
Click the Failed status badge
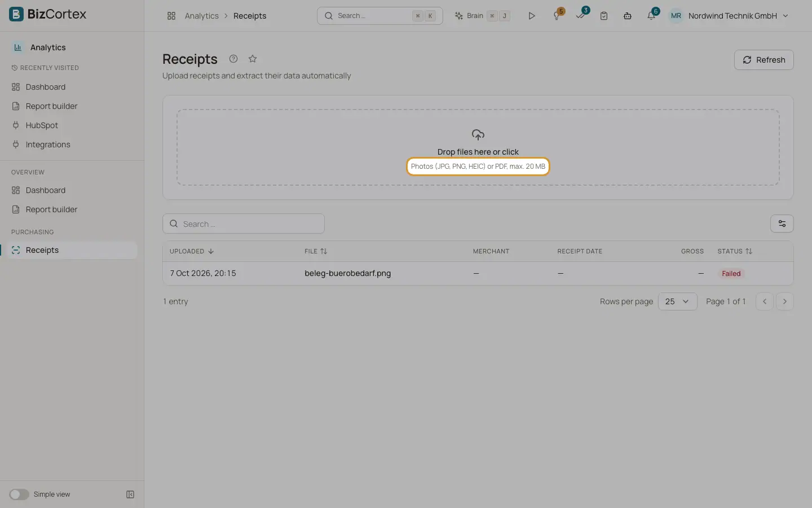(x=731, y=273)
